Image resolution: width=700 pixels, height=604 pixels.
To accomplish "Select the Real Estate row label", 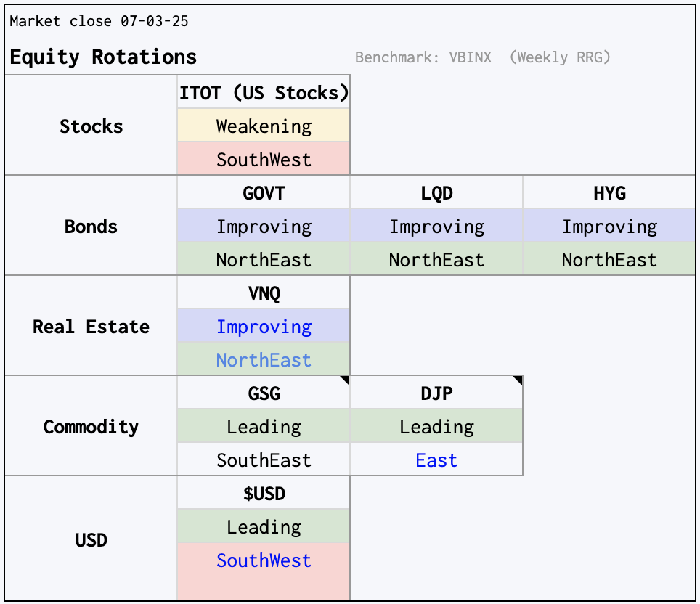I will (91, 326).
